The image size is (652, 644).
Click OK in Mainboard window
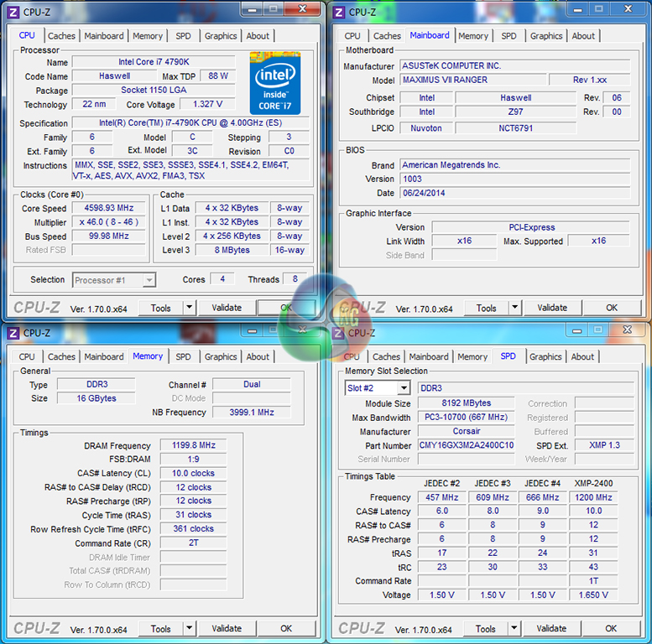[x=612, y=308]
